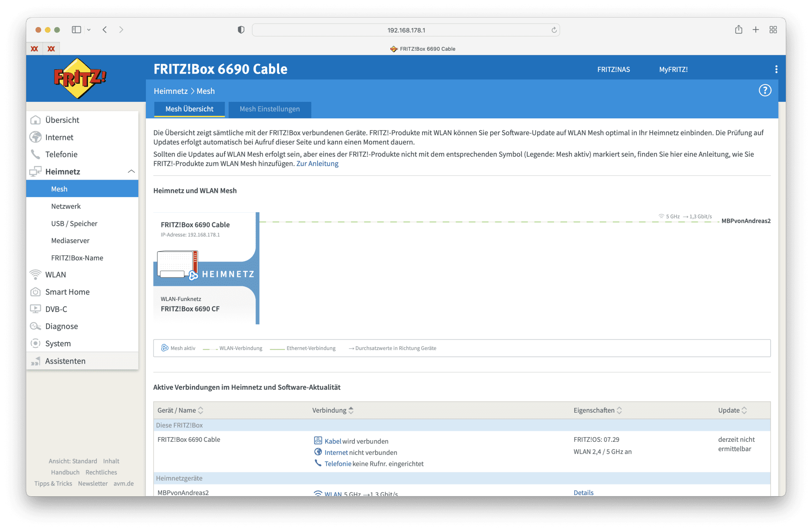Click the Safari privacy shield icon
Screen dimensions: 812x531
pyautogui.click(x=241, y=30)
